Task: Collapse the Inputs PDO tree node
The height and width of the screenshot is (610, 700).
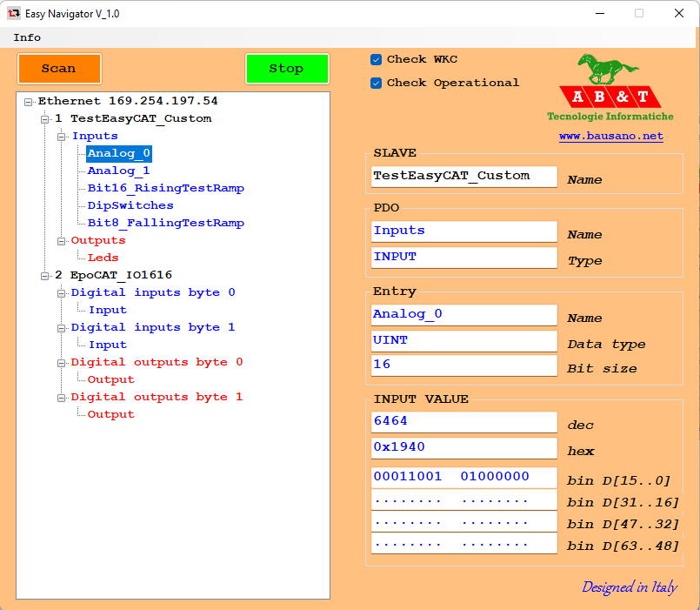Action: (x=62, y=137)
